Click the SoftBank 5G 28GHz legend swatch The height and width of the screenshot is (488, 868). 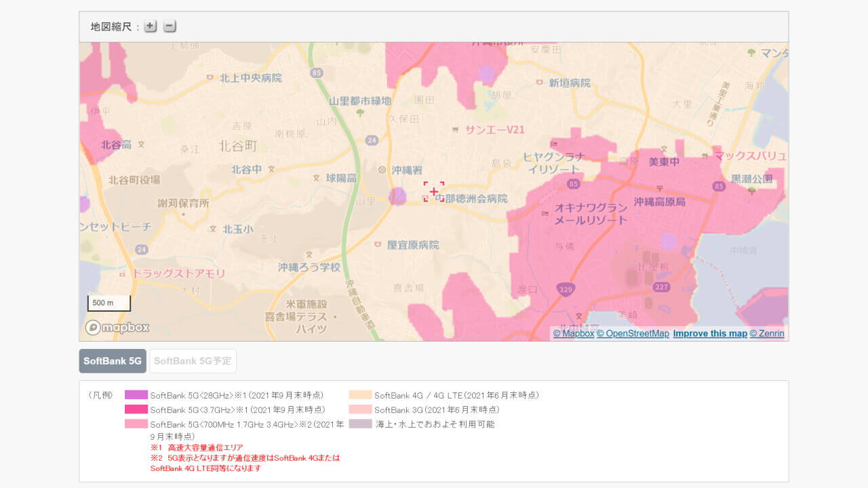pyautogui.click(x=136, y=395)
